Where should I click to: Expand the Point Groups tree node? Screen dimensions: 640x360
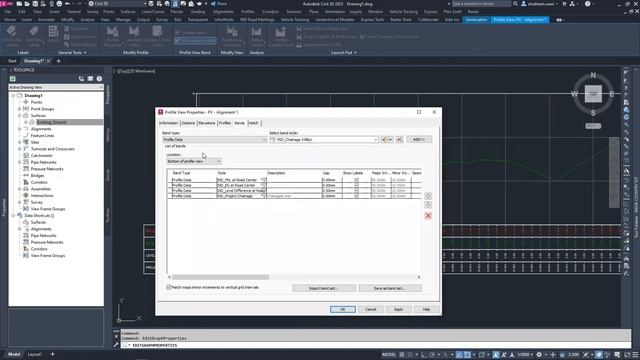pyautogui.click(x=20, y=109)
